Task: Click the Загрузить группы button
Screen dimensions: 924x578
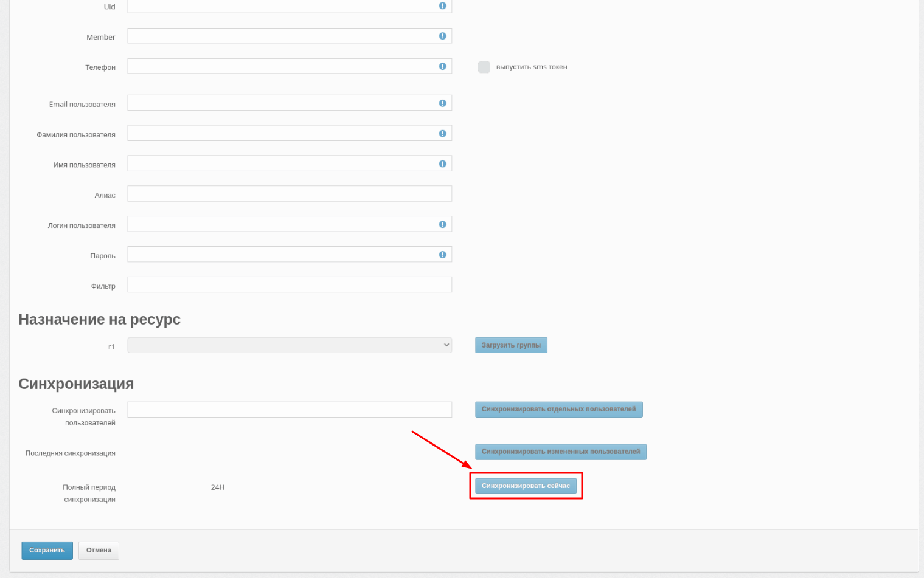Action: [511, 345]
